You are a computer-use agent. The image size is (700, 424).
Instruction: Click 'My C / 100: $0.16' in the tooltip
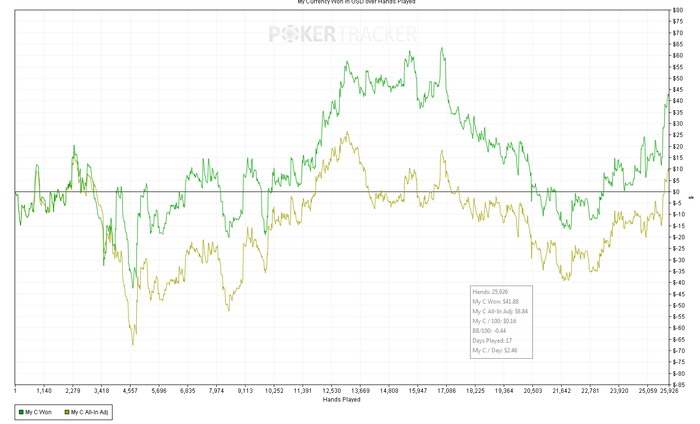pos(494,321)
